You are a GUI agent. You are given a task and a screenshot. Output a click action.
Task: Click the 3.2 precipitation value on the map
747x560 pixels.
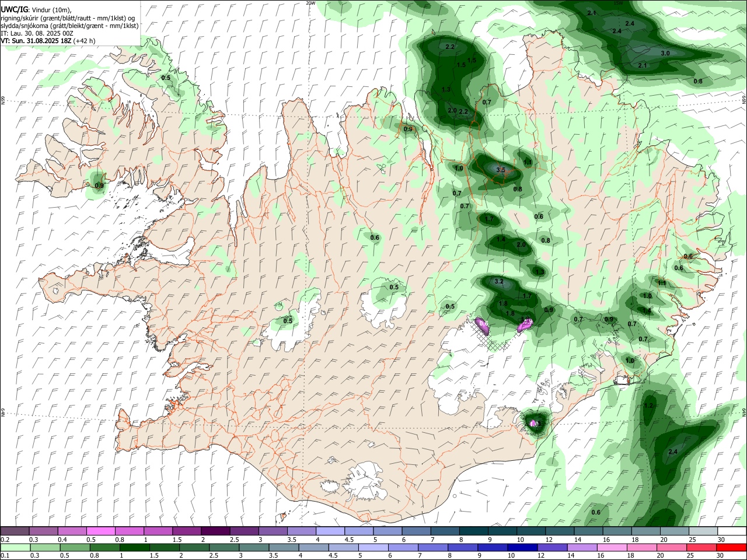pos(499,281)
